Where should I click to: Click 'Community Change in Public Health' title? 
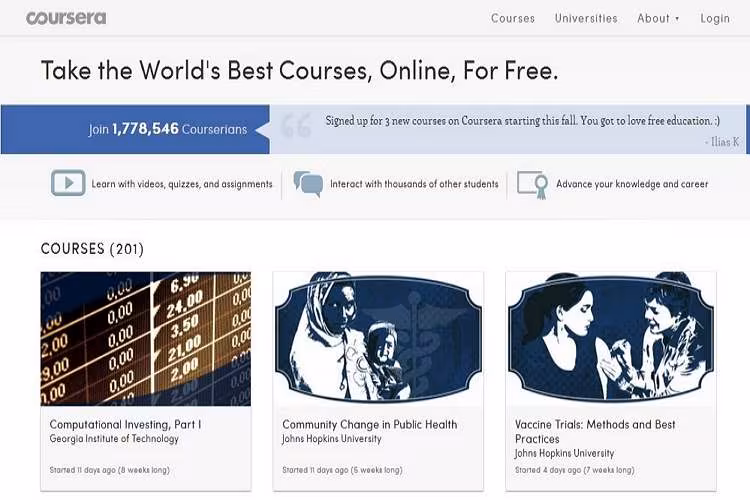pos(370,424)
